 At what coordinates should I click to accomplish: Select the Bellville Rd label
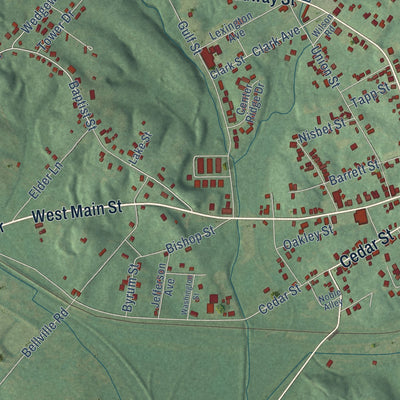tap(45, 333)
